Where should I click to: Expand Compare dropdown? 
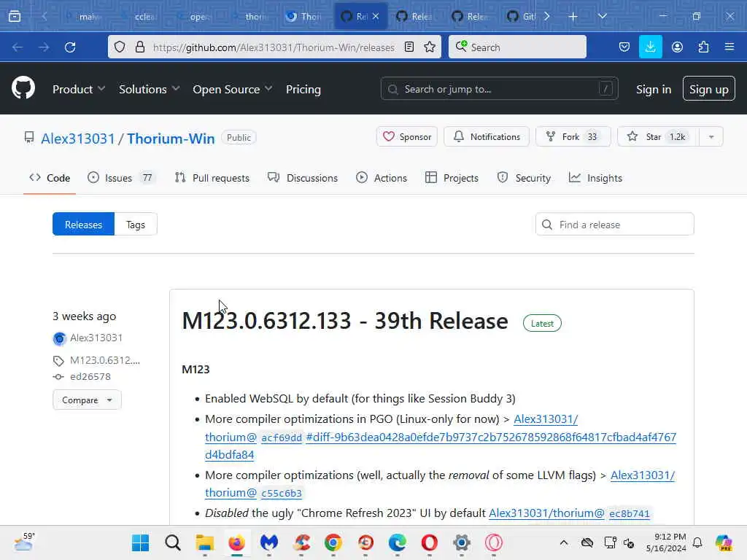88,400
